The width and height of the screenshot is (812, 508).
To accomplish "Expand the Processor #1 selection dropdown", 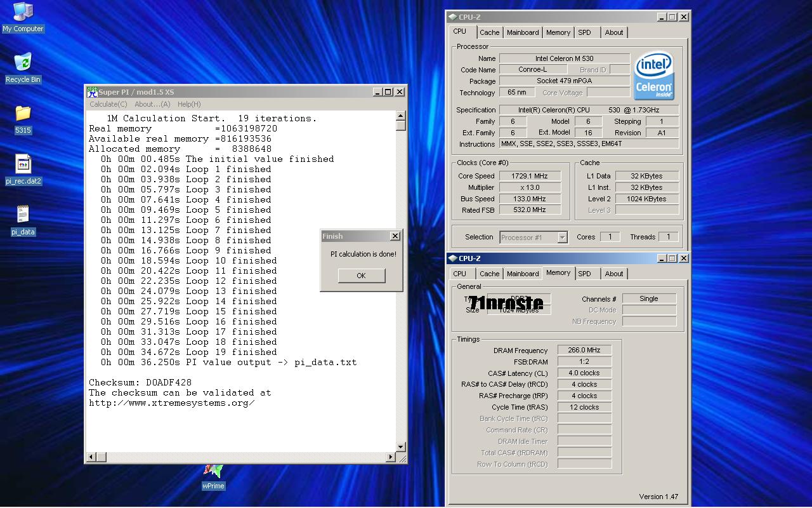I will [562, 237].
